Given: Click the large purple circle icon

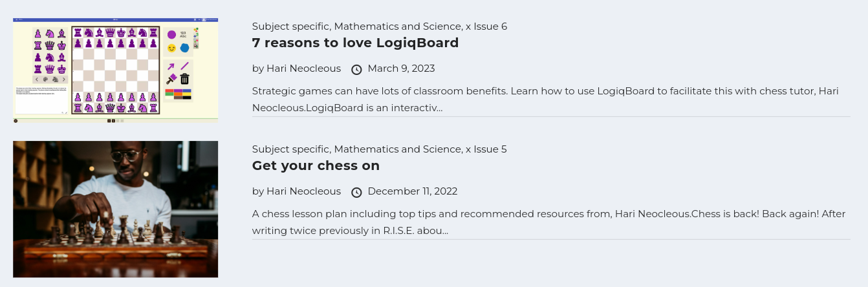Looking at the screenshot, I should (x=171, y=34).
